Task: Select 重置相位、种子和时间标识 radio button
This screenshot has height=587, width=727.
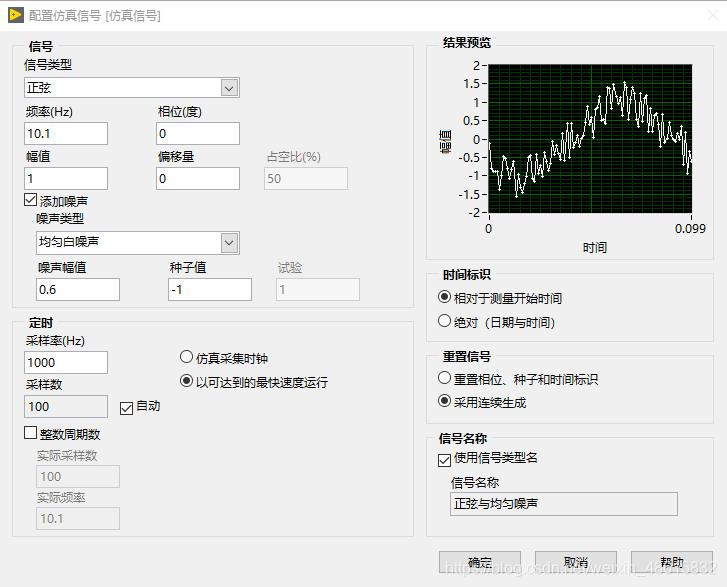Action: [444, 378]
